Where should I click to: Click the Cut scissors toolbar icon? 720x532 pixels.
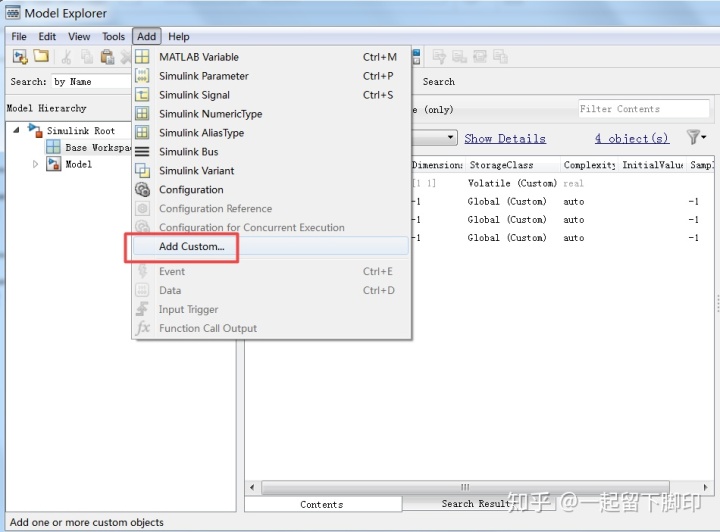coord(66,56)
